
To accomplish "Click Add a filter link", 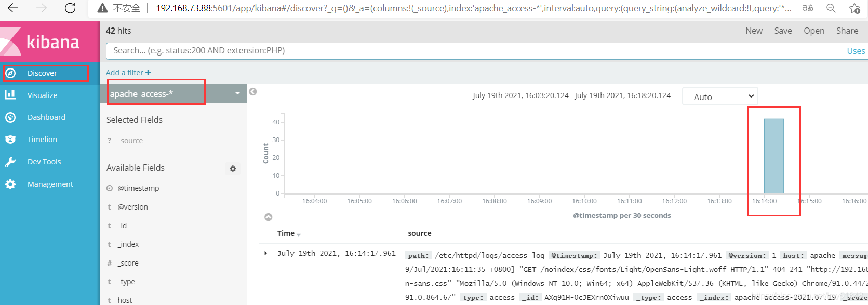I will (x=128, y=73).
